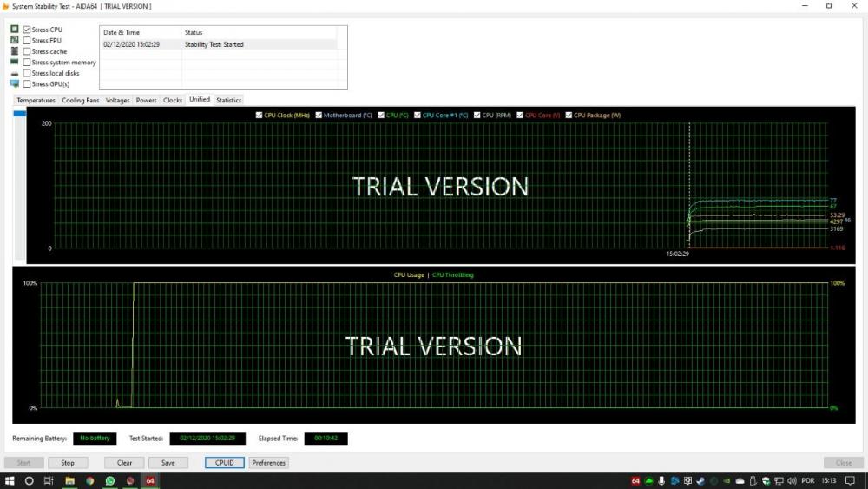
Task: Open the CPUID panel button
Action: (x=224, y=463)
